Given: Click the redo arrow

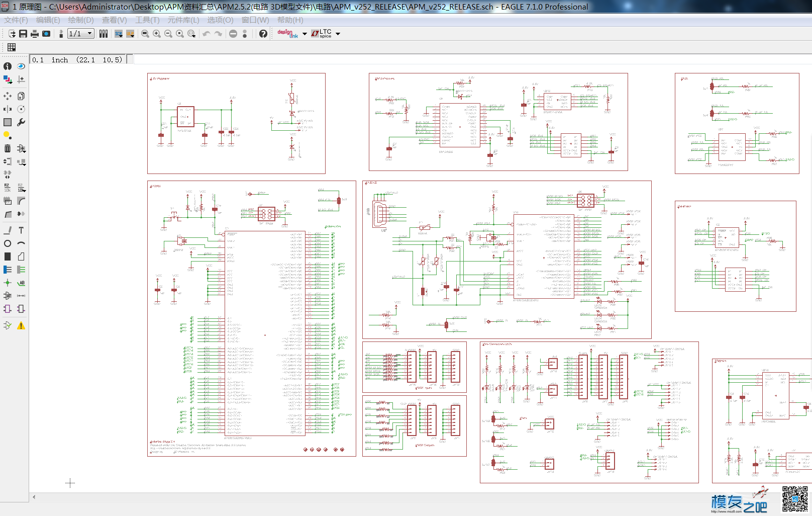Looking at the screenshot, I should point(218,34).
